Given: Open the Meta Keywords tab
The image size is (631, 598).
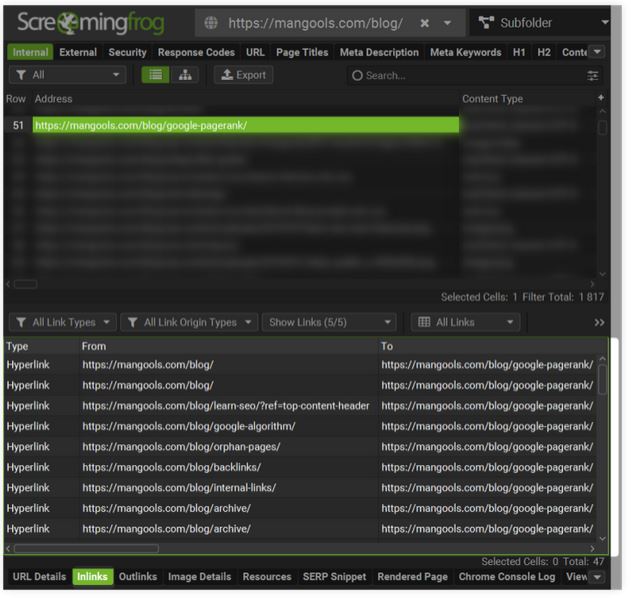Looking at the screenshot, I should point(466,52).
